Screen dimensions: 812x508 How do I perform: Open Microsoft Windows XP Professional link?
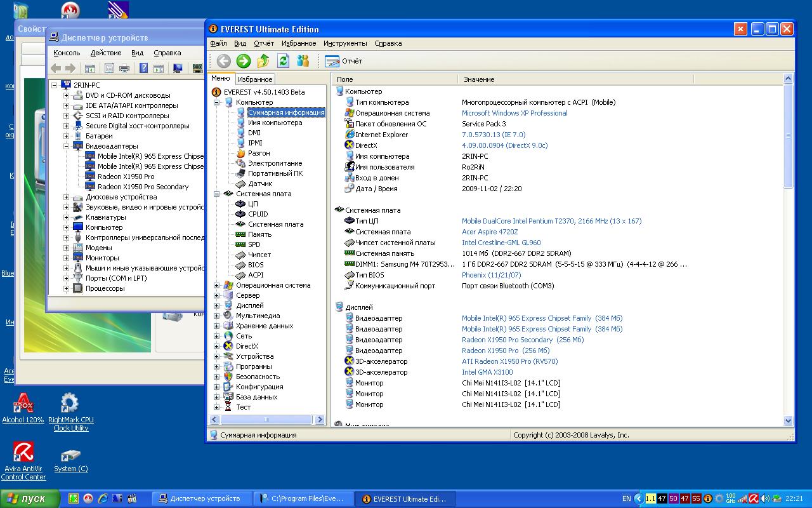(514, 113)
